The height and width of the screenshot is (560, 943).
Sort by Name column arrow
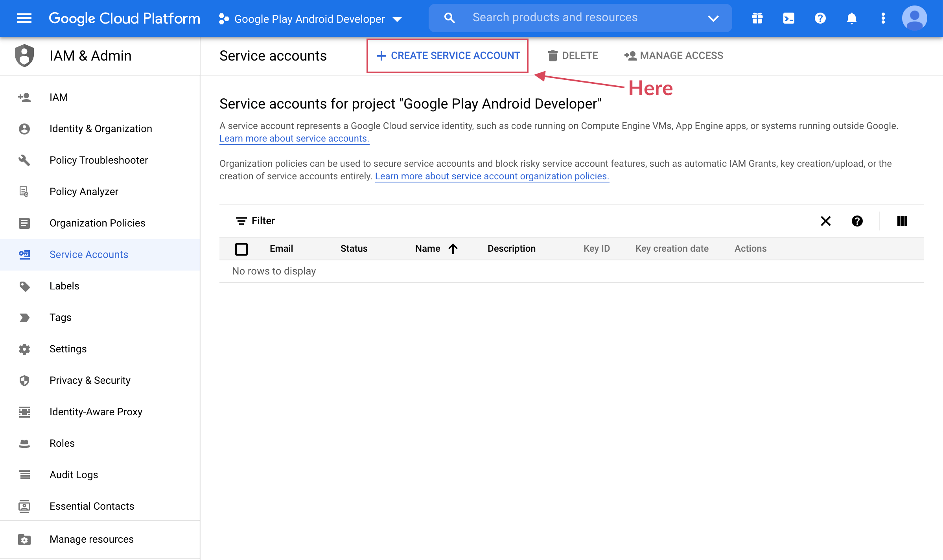point(453,249)
